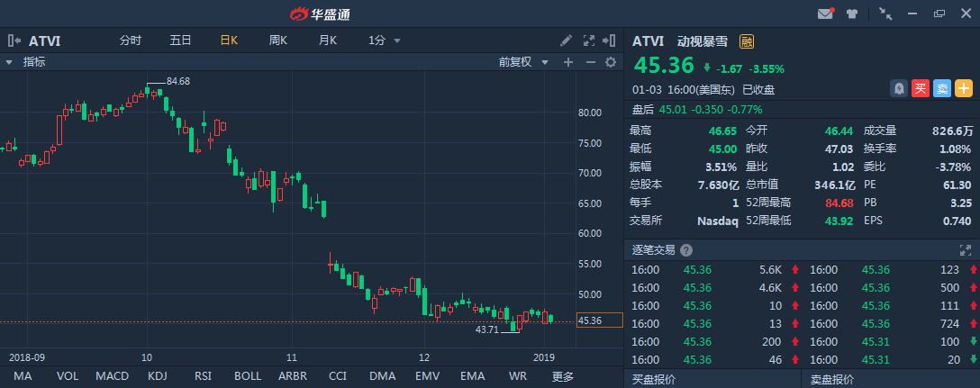Open 更多 indicators list
Viewport: 980px width, 388px height.
(562, 376)
